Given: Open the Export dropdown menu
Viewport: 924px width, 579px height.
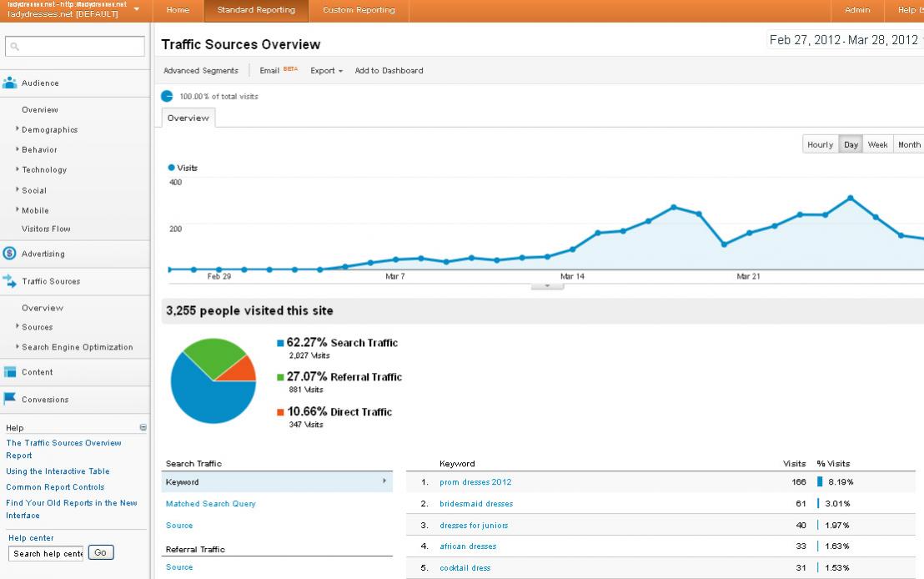Looking at the screenshot, I should (x=326, y=71).
